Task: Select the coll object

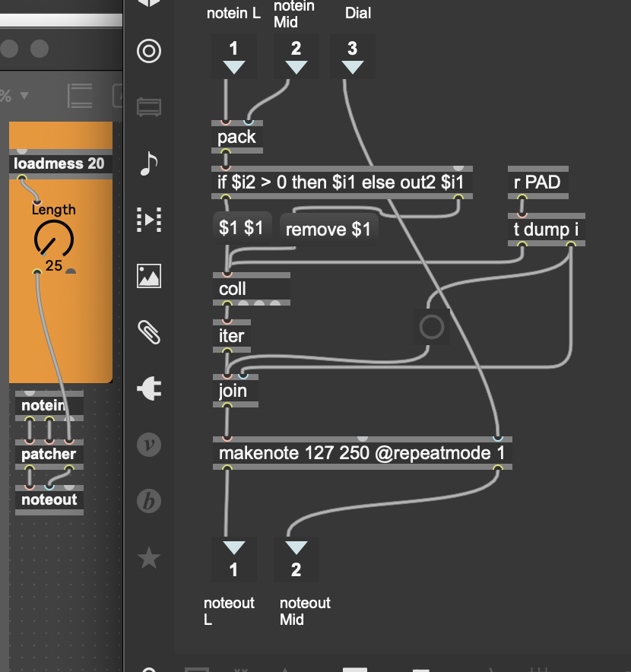Action: point(252,289)
